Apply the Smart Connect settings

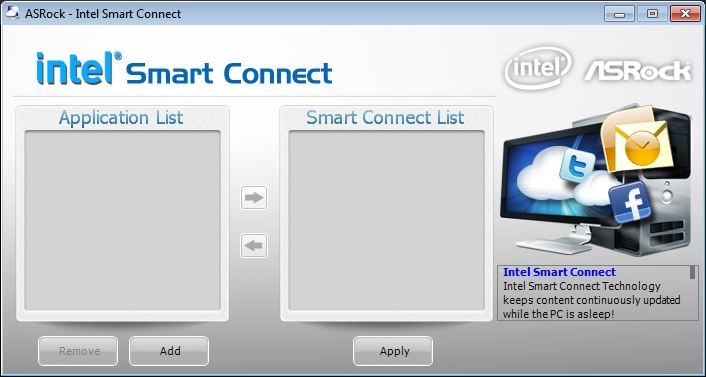[393, 351]
